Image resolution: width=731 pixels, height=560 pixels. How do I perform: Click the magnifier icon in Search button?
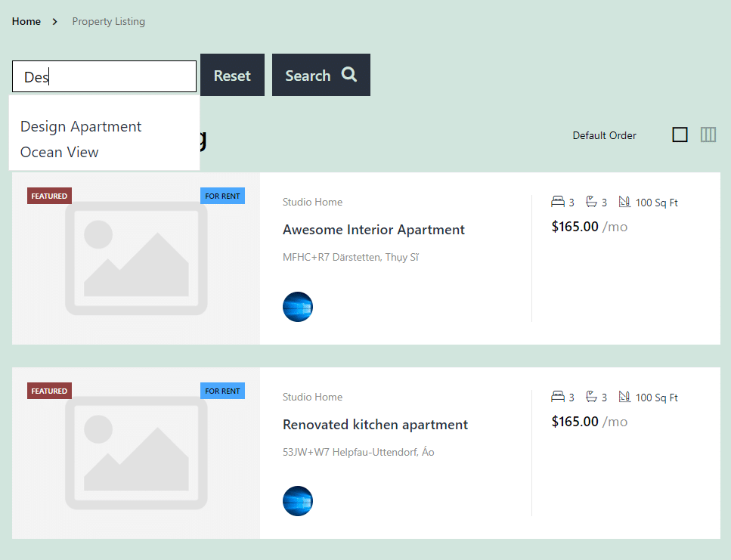(348, 75)
